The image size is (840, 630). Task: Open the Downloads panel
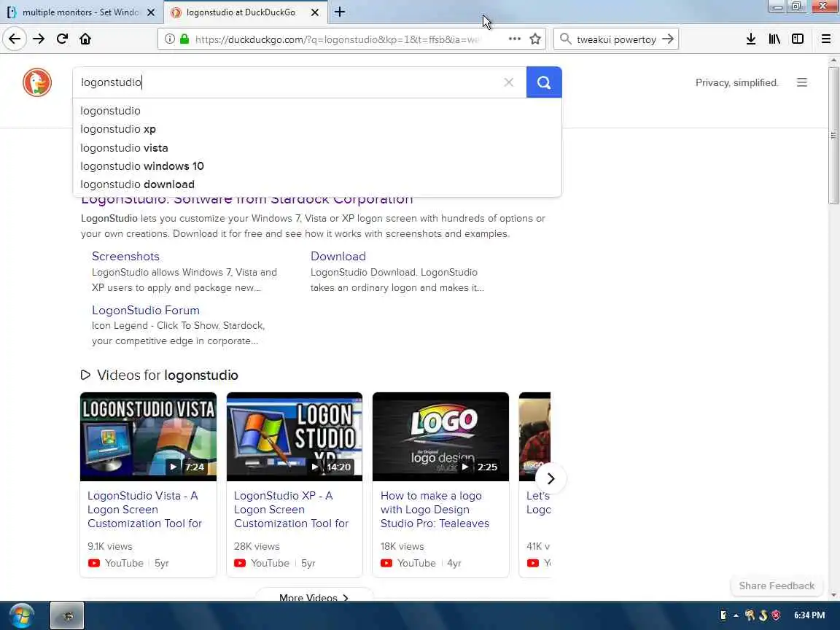[750, 39]
